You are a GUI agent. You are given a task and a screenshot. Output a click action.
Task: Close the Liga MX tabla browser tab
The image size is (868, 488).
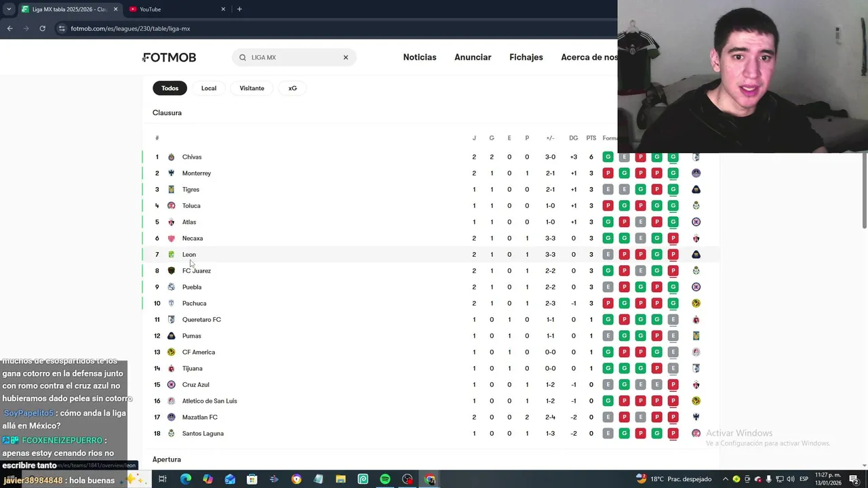click(x=115, y=9)
